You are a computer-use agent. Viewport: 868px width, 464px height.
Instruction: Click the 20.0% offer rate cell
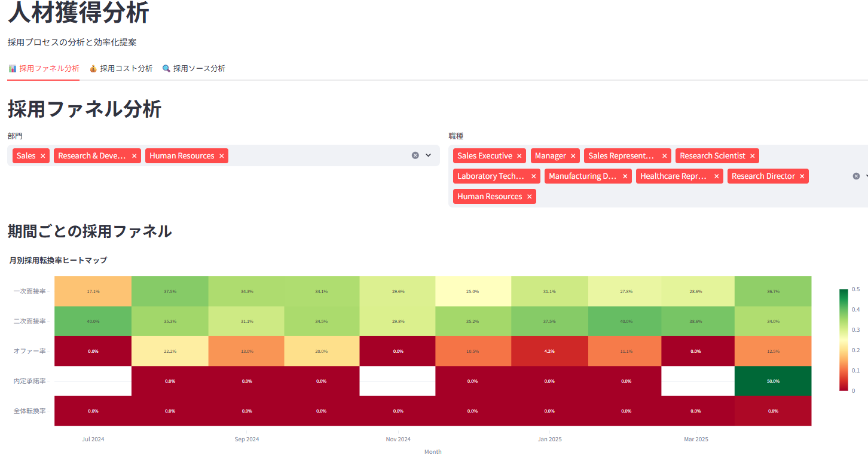pos(322,351)
